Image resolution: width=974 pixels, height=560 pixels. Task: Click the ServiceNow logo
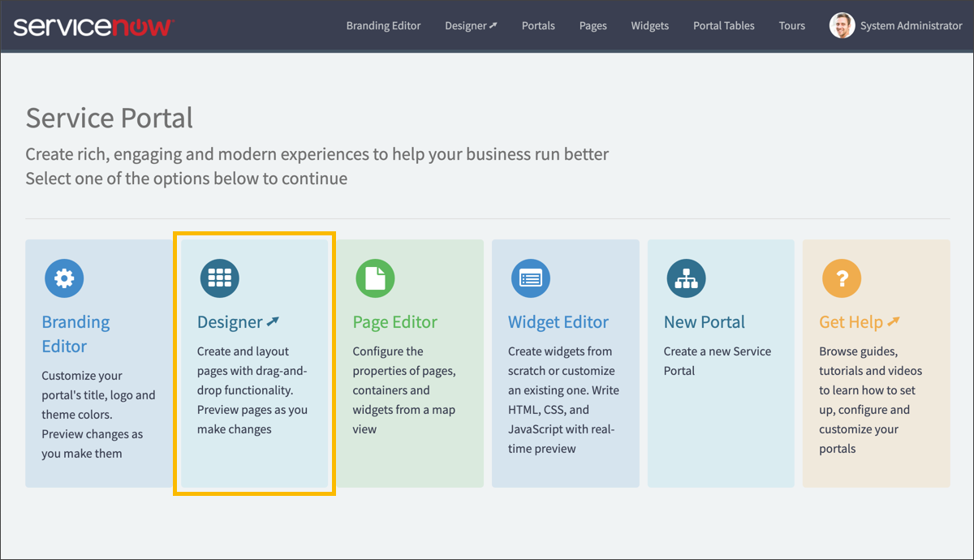pos(93,26)
